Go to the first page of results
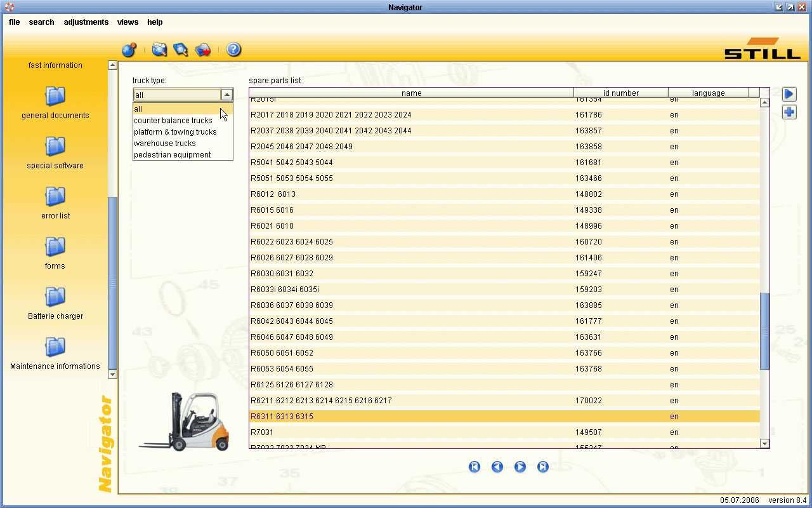The width and height of the screenshot is (812, 508). click(x=475, y=467)
